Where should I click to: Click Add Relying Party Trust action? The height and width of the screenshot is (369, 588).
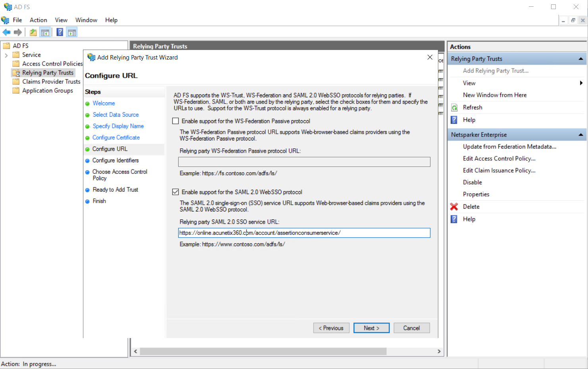[495, 71]
